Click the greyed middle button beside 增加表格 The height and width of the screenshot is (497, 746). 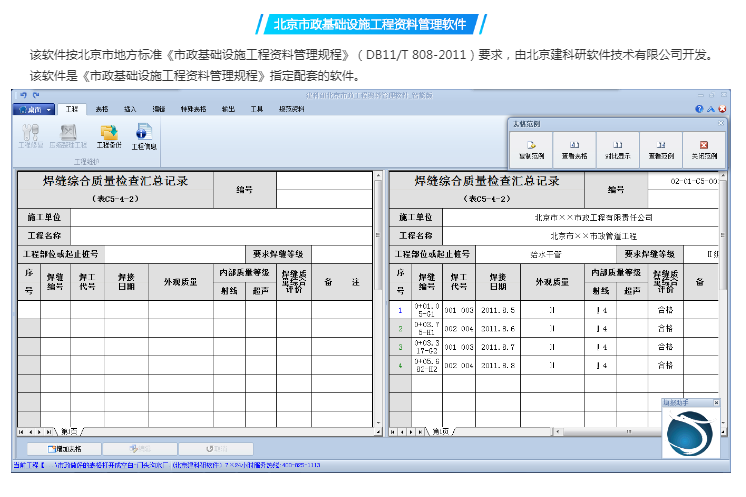140,448
